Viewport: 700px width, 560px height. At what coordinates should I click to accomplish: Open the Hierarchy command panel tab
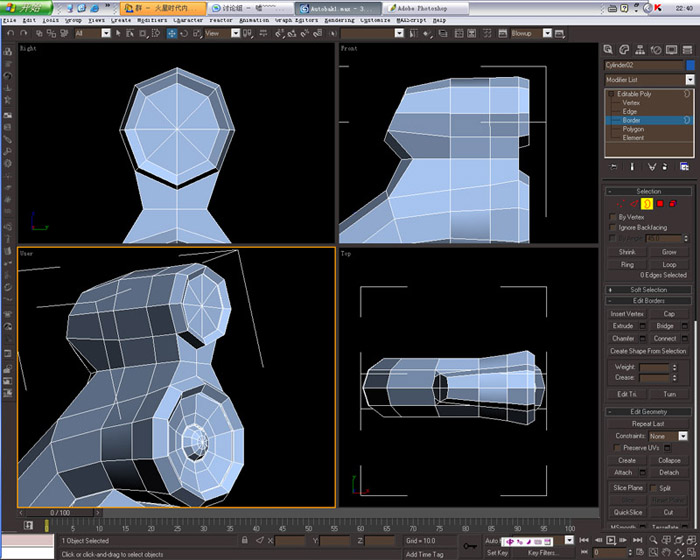pos(640,50)
